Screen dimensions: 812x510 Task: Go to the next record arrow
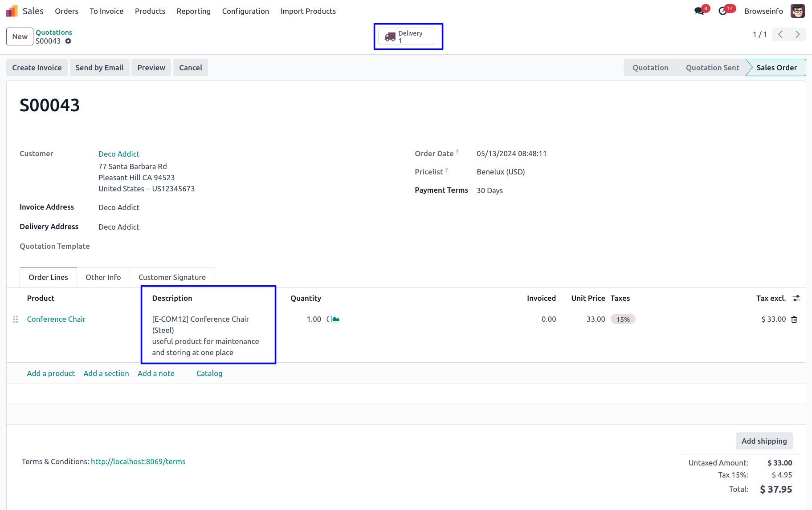point(797,34)
